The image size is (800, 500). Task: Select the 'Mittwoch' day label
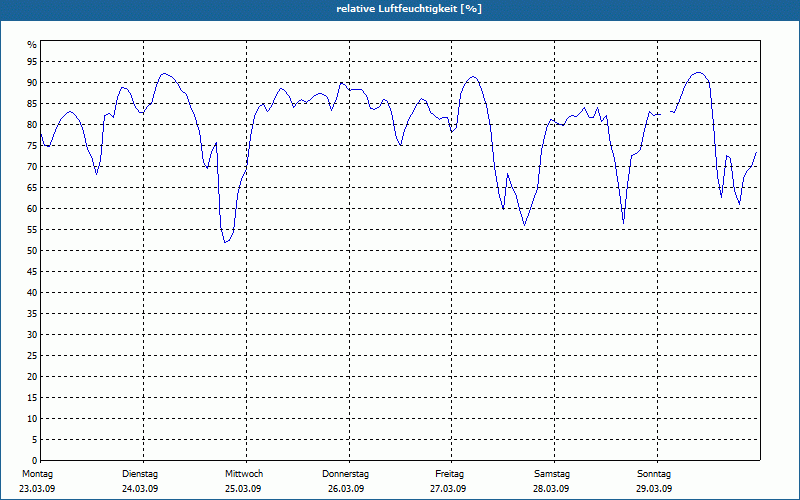coord(244,474)
